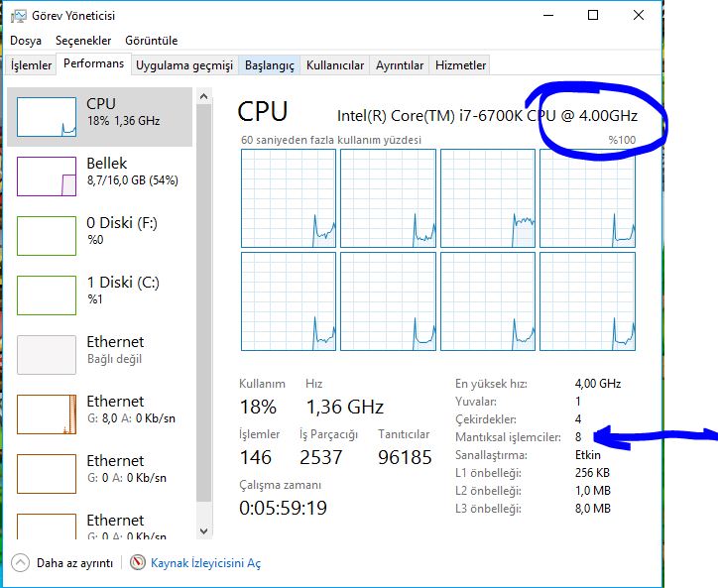Select the disconnected Ethernet adapter (Bağlı değil)

pyautogui.click(x=47, y=355)
